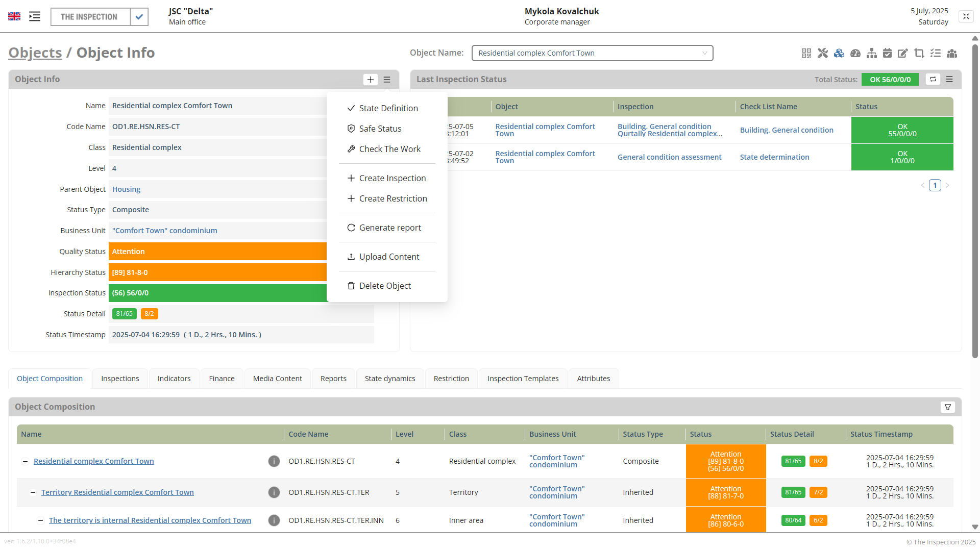Open the Housing parent object link

point(126,189)
